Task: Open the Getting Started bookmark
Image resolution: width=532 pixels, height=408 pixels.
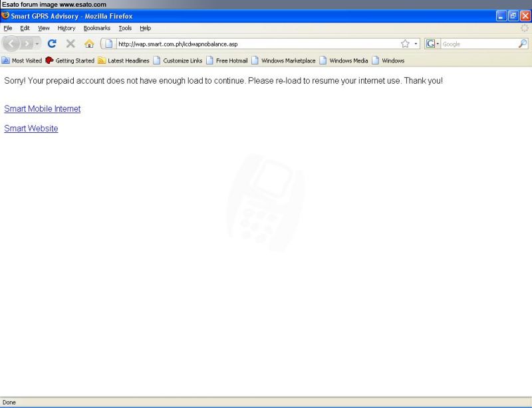Action: point(70,60)
